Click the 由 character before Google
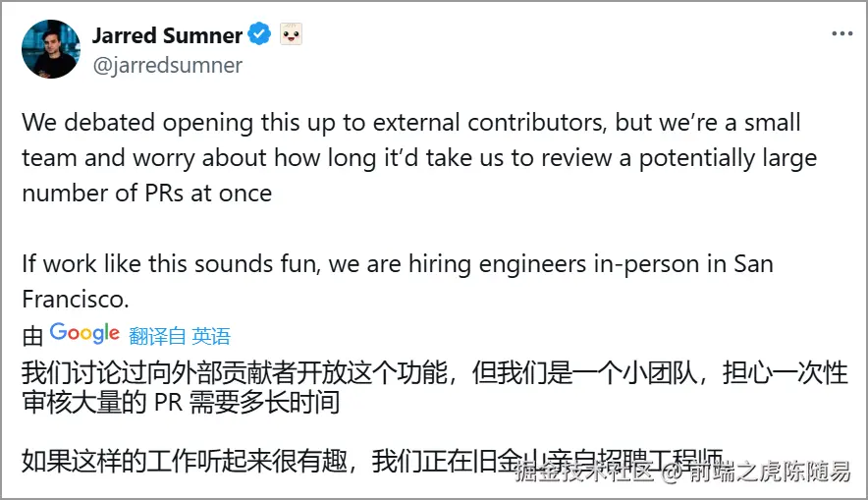Screen dimensions: 868x500 pos(32,336)
